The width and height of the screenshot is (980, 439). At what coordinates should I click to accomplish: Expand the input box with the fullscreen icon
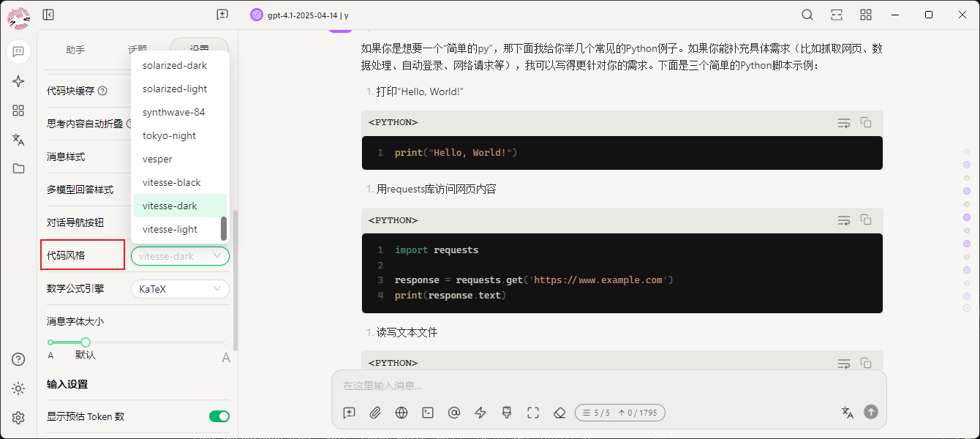[x=533, y=413]
